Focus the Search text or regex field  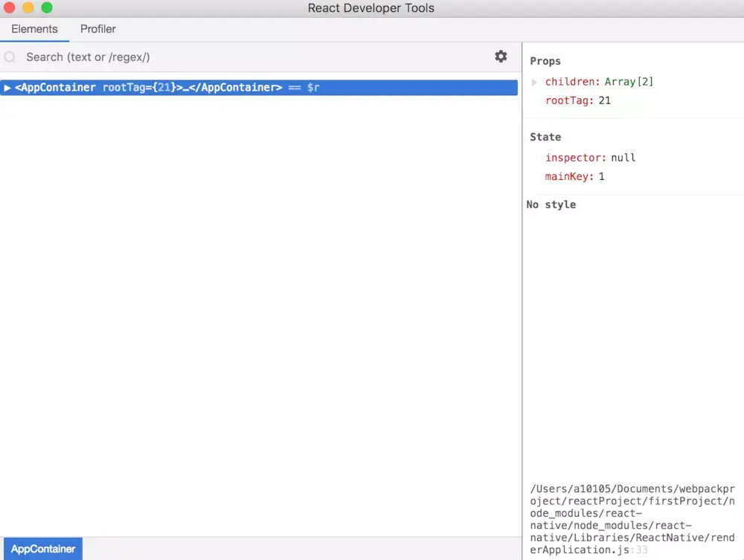click(256, 57)
